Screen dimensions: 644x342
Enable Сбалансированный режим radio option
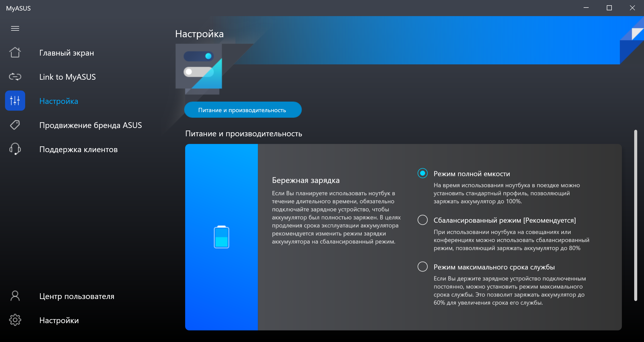point(423,220)
